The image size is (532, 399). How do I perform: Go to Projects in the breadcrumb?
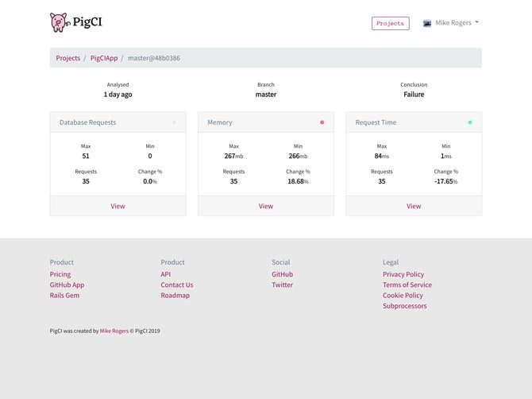[67, 58]
